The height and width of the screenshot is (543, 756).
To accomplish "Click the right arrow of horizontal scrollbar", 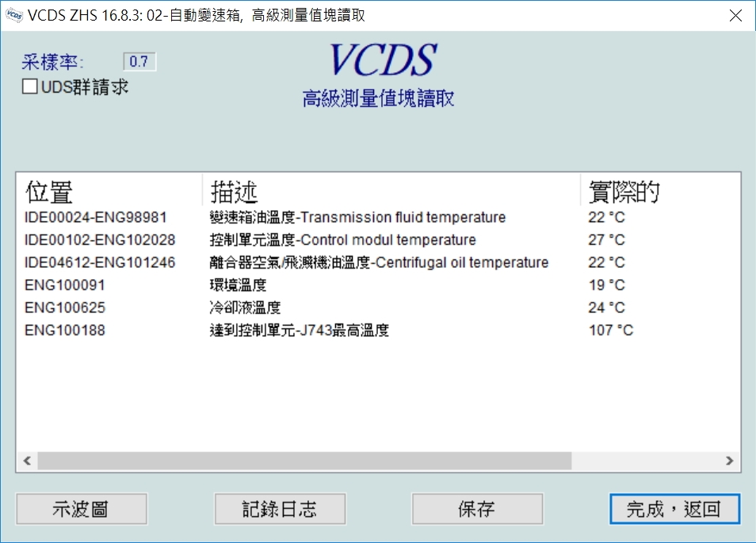I will pyautogui.click(x=730, y=461).
